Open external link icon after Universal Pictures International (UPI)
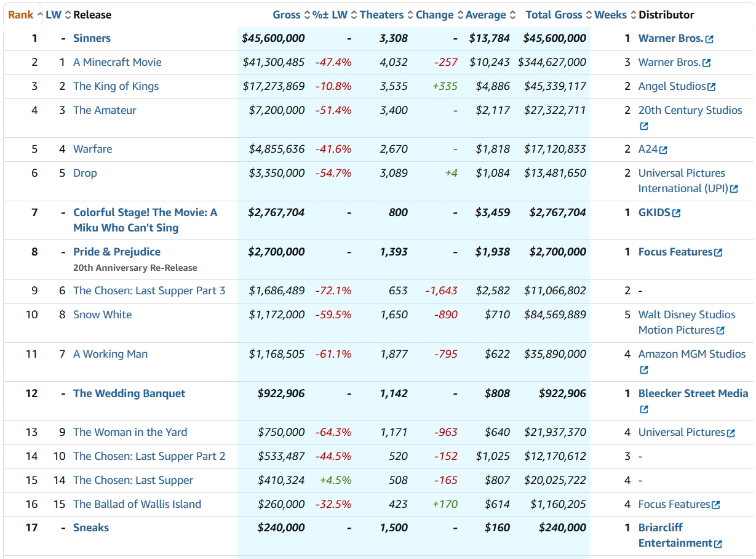The image size is (756, 559). click(x=734, y=190)
